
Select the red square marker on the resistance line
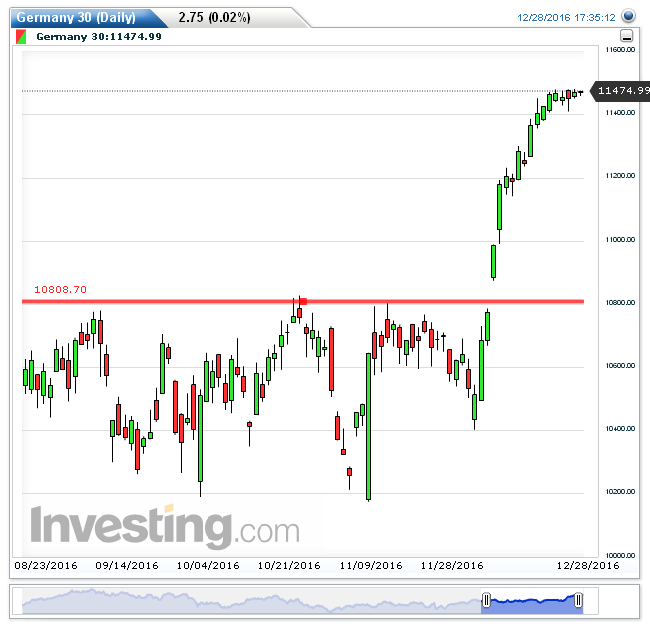tap(303, 301)
